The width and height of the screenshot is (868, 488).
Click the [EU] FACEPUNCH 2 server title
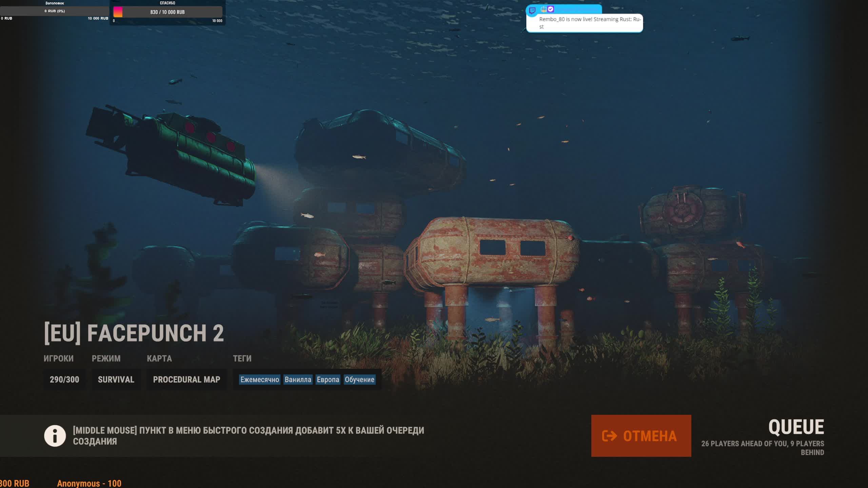[134, 333]
